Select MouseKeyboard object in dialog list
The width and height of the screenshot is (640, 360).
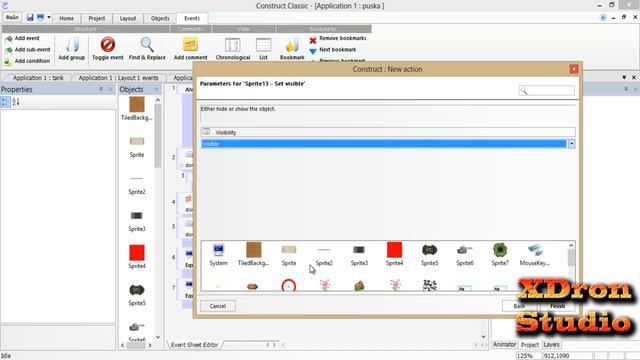[535, 255]
